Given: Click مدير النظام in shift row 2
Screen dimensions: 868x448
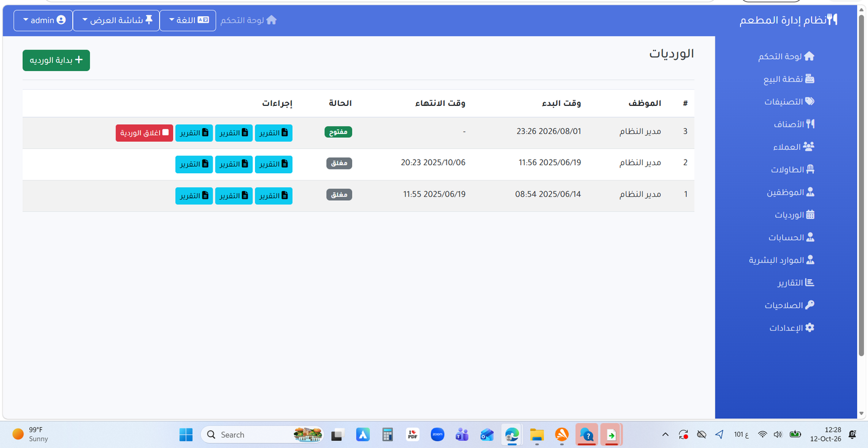Looking at the screenshot, I should (x=640, y=162).
